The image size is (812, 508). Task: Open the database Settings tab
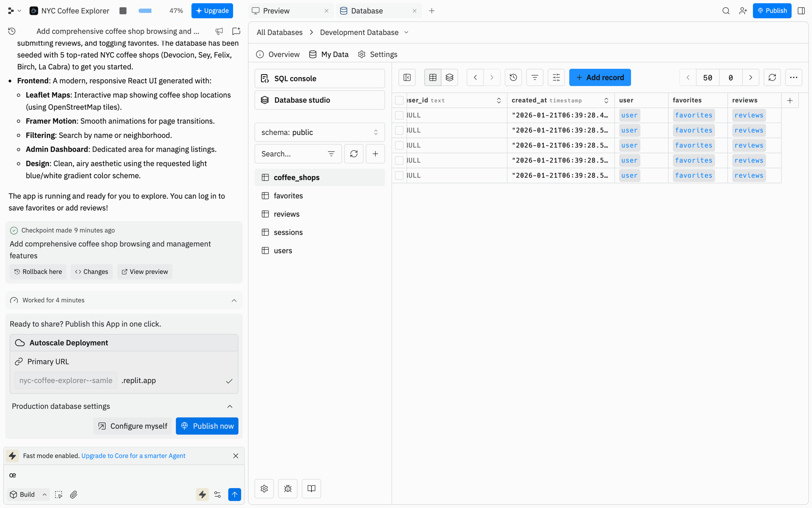(x=378, y=55)
